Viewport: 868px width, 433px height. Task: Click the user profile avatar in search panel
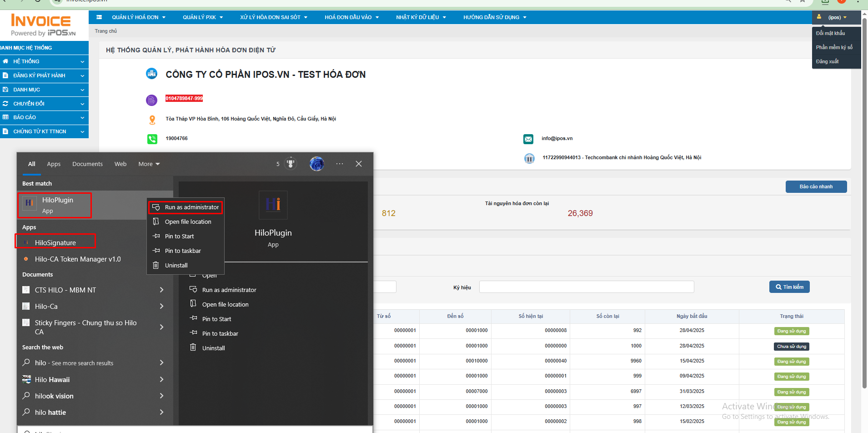click(316, 164)
